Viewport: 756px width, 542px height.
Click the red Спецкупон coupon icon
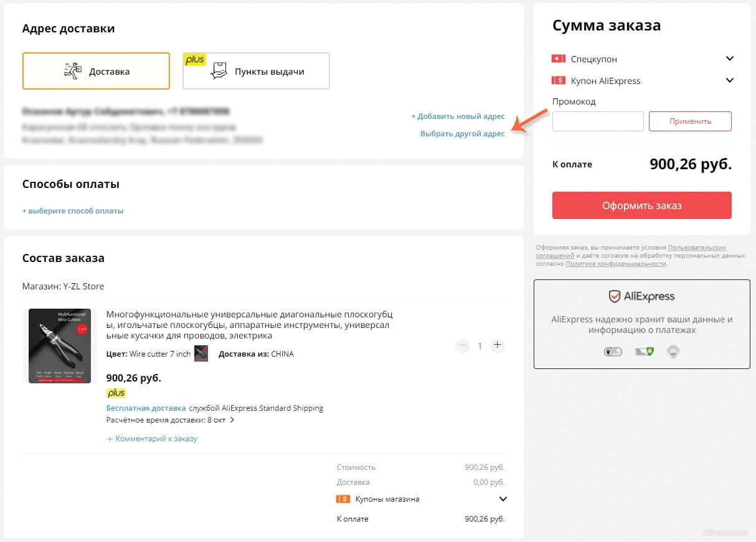pyautogui.click(x=558, y=59)
